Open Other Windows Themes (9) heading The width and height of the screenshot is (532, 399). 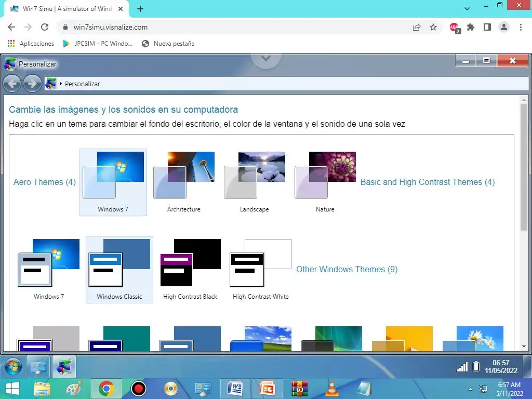click(347, 269)
